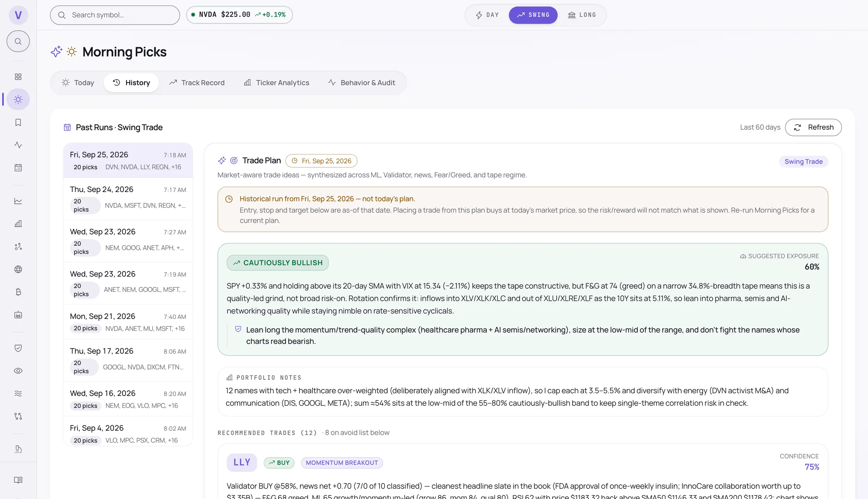Open the dashboard grid icon in the sidebar
This screenshot has height=499, width=868.
pos(18,77)
